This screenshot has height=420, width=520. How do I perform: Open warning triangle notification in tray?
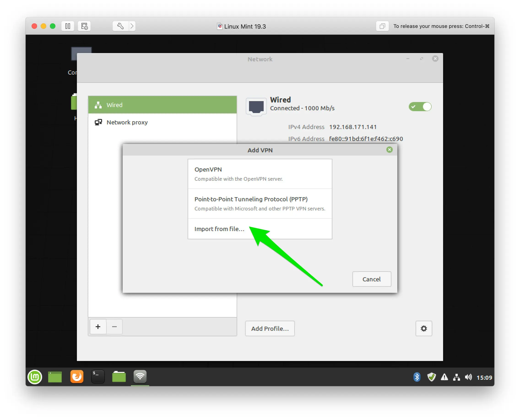444,377
